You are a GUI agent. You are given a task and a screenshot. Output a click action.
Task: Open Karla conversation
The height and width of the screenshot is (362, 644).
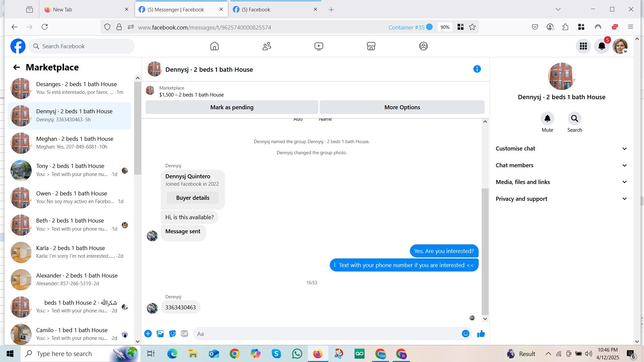pos(69,252)
